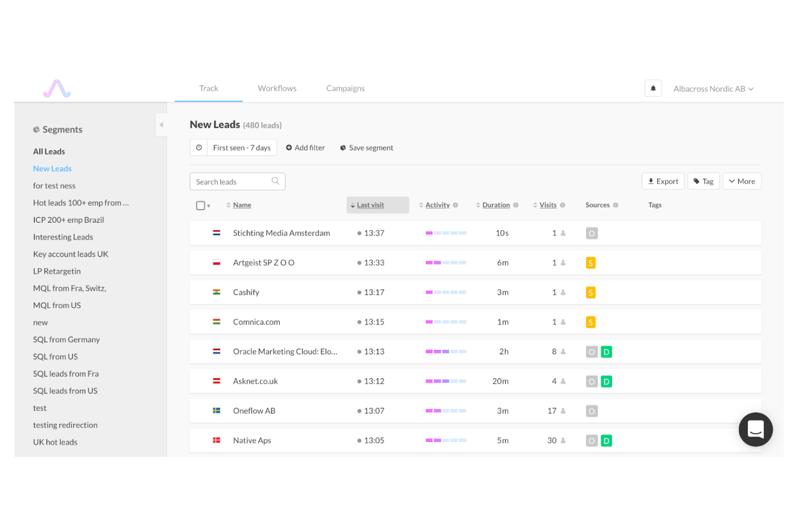798x532 pixels.
Task: Select the All Leads segment
Action: (49, 151)
